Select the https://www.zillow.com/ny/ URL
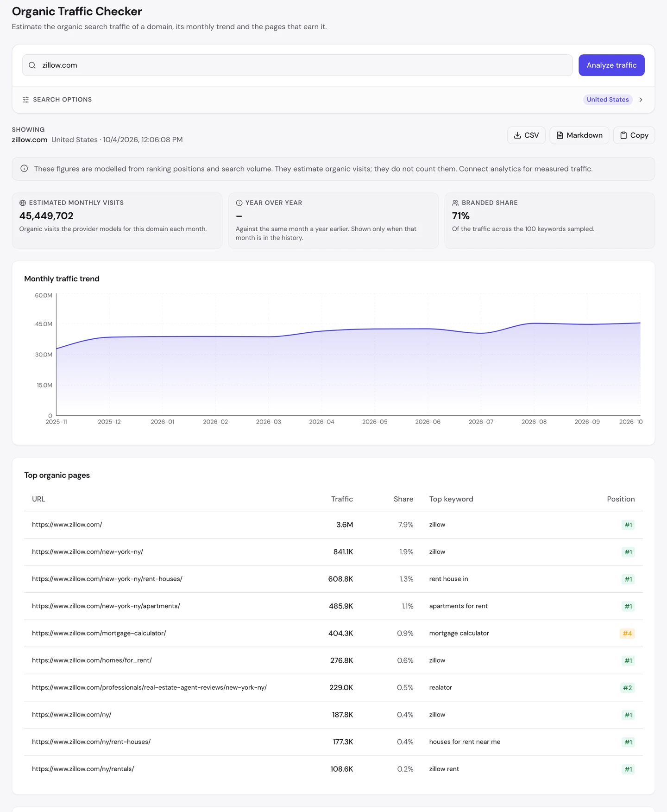 click(72, 715)
